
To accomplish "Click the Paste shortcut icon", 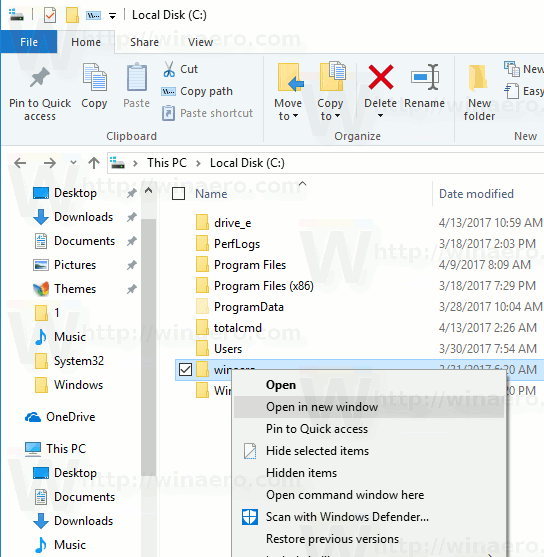I will (168, 113).
